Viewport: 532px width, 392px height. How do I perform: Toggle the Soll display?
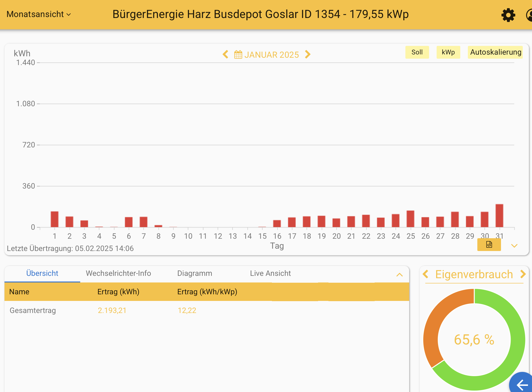point(417,52)
